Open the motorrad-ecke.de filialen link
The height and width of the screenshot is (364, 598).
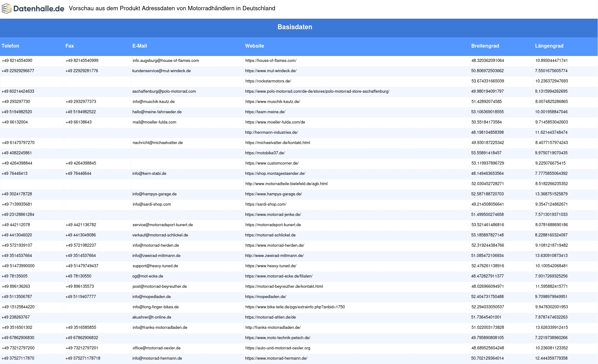[x=279, y=276]
